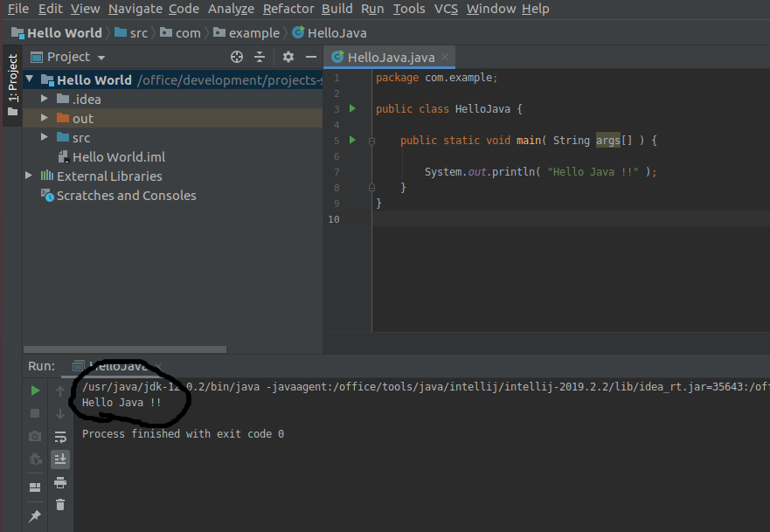Collapse the Hello World project root

30,79
